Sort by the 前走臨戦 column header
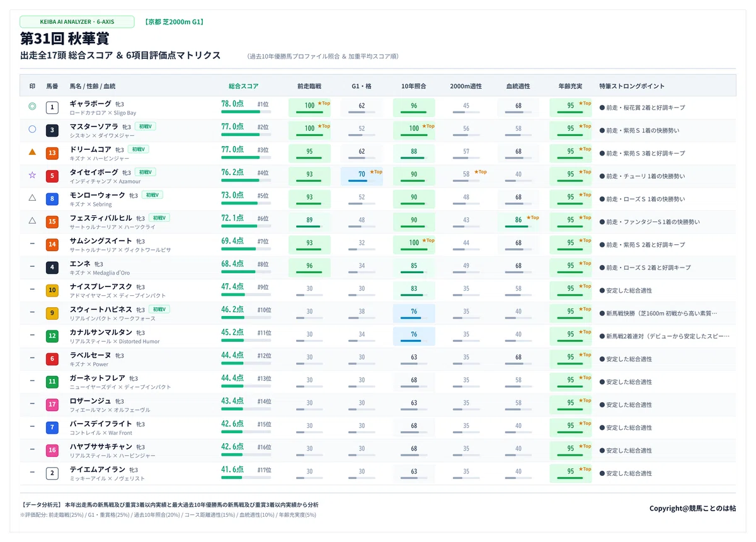Image resolution: width=756 pixels, height=542 pixels. coord(309,86)
